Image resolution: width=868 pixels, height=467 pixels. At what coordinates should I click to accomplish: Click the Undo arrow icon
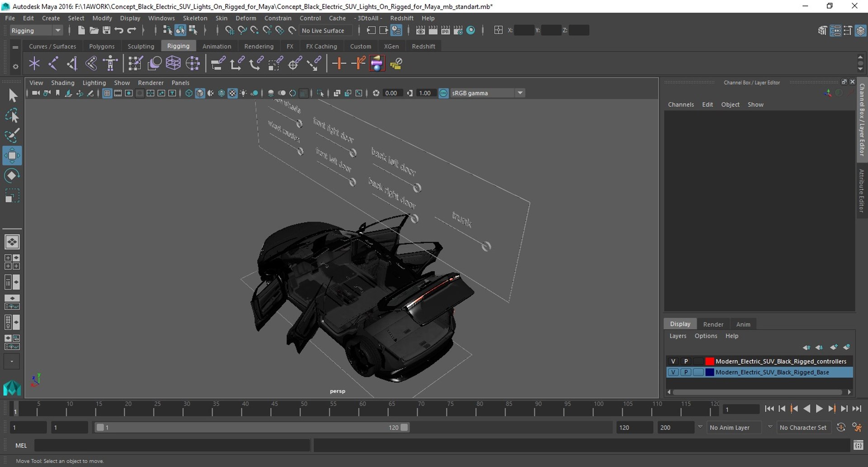point(119,30)
